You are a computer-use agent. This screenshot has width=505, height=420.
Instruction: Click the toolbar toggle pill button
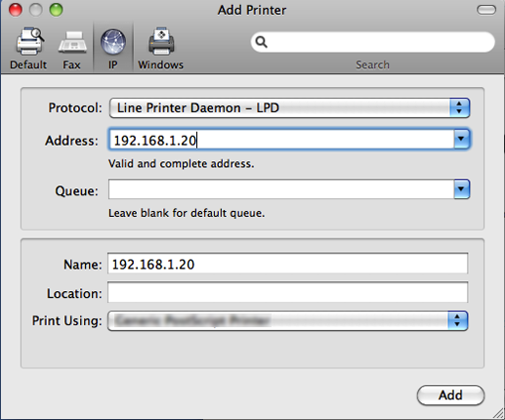pyautogui.click(x=486, y=10)
